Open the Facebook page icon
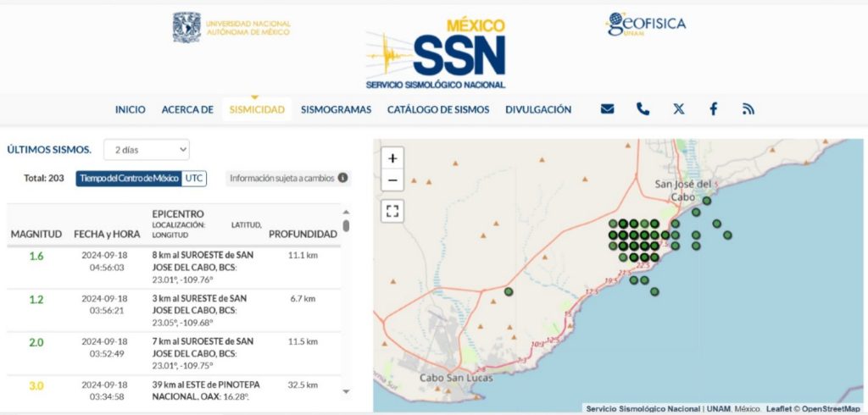This screenshot has height=415, width=868. click(713, 109)
